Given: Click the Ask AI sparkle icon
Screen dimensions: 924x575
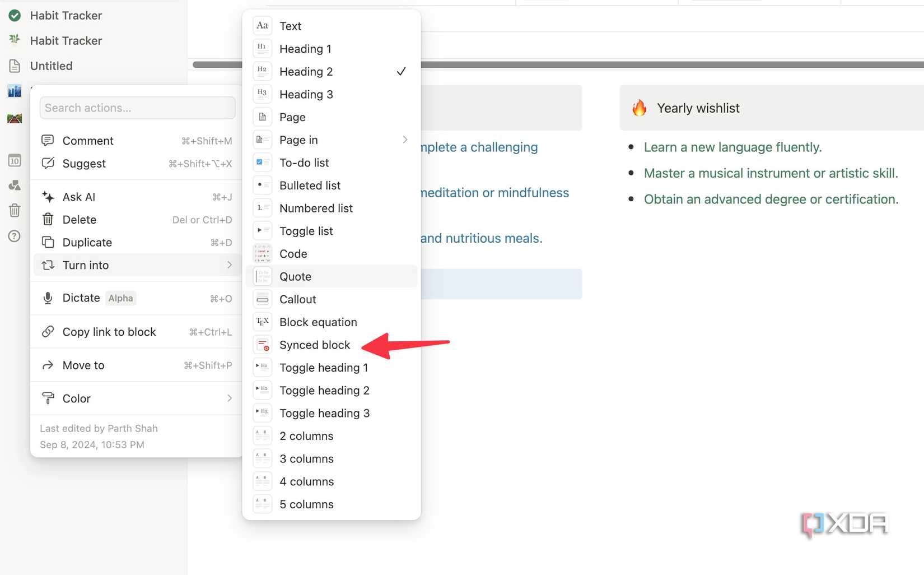Looking at the screenshot, I should coord(48,197).
